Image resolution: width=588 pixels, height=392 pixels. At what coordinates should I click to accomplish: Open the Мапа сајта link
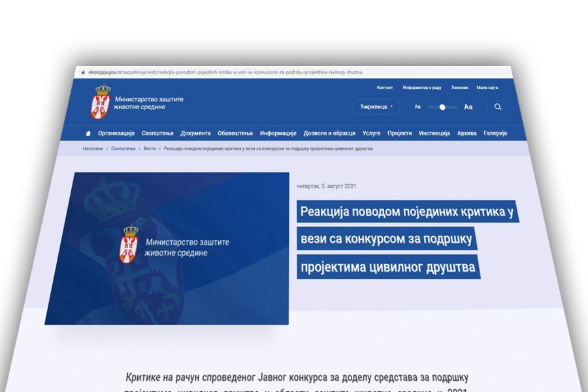point(487,88)
